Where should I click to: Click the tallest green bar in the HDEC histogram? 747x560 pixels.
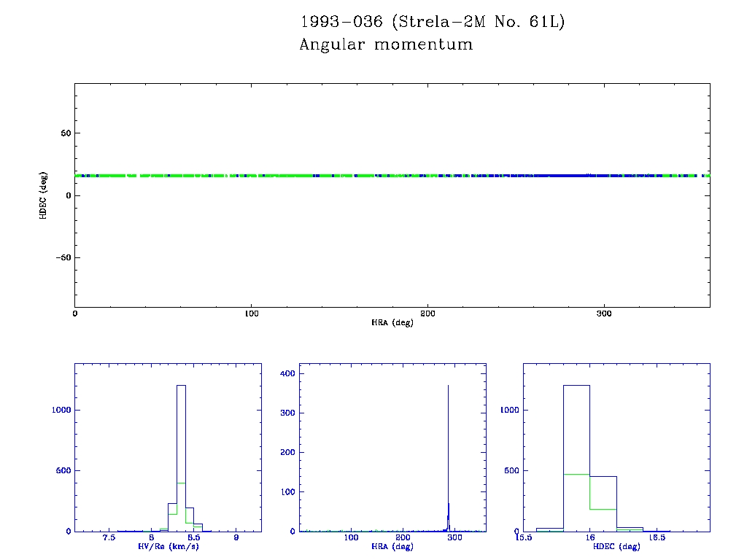576,503
